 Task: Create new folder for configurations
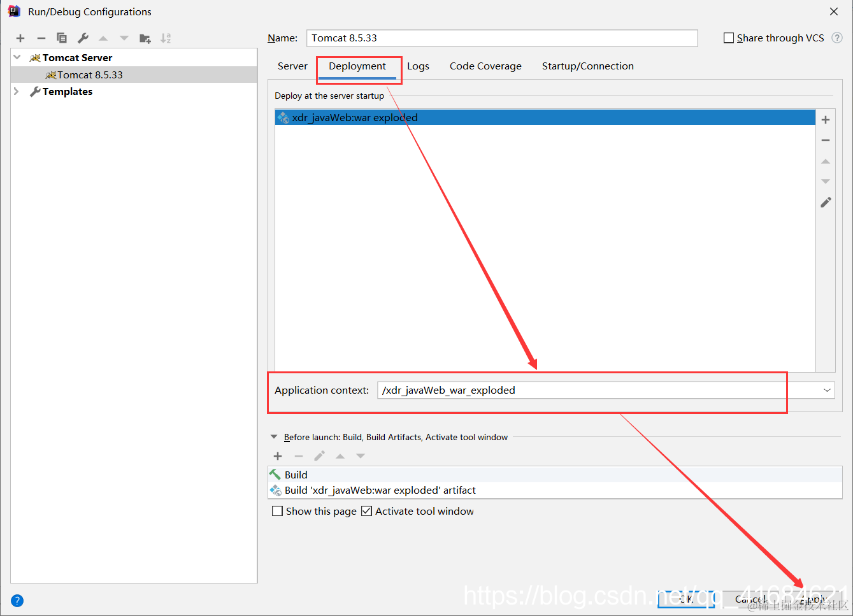(145, 38)
